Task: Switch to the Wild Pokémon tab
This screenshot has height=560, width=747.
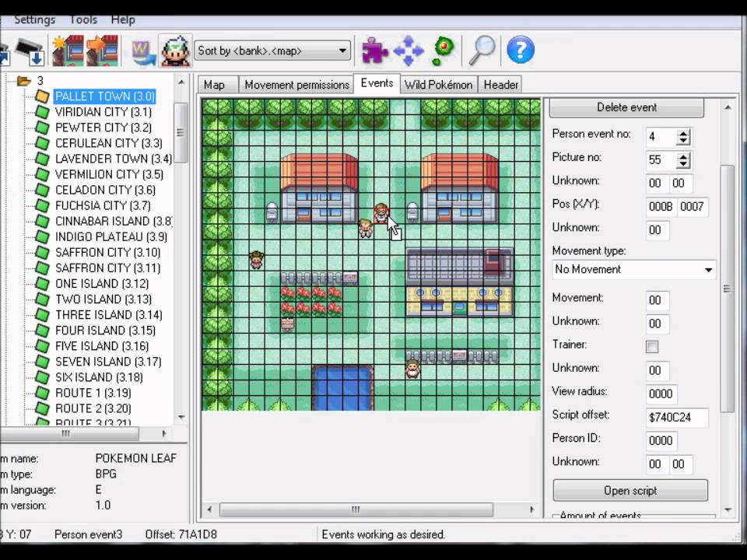Action: pyautogui.click(x=438, y=85)
